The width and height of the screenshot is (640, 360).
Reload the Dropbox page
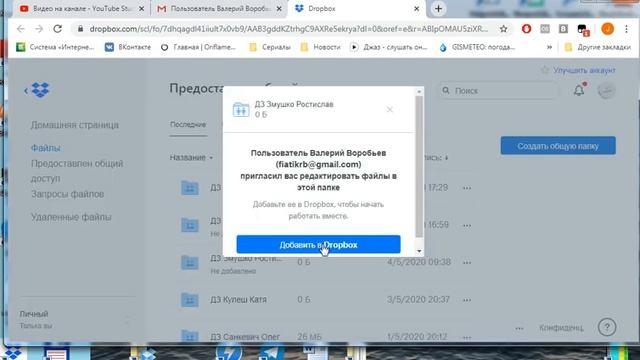(x=58, y=29)
